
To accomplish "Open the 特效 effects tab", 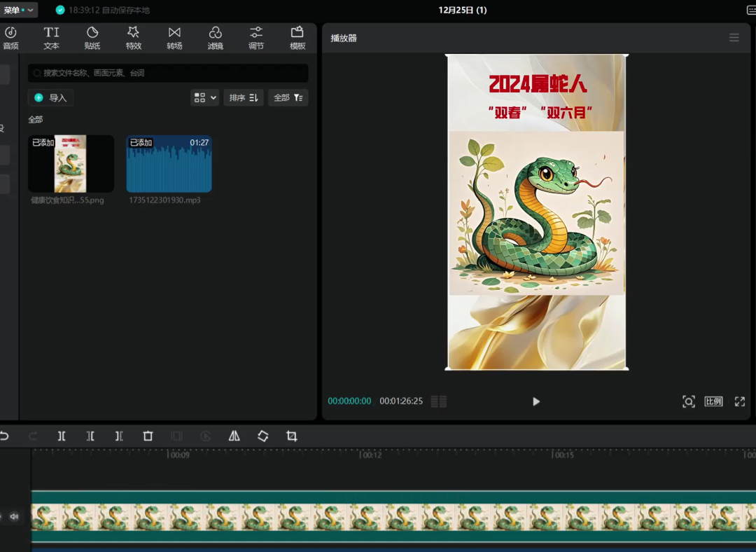I will [134, 38].
